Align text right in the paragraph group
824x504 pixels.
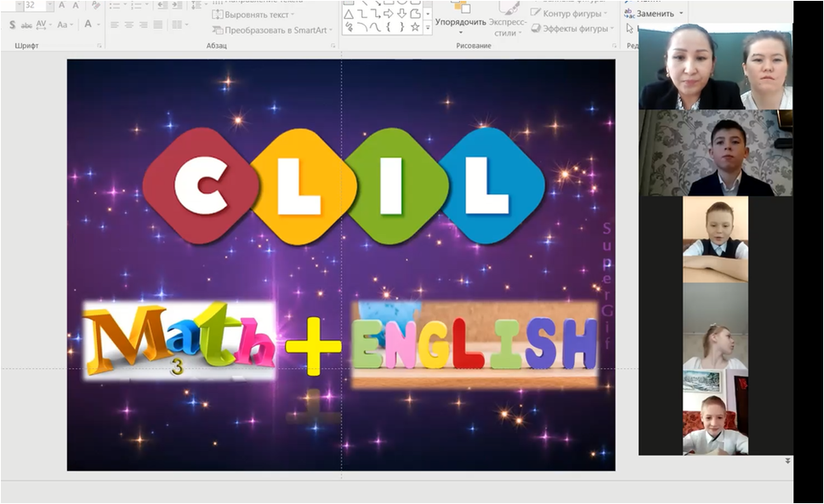145,25
